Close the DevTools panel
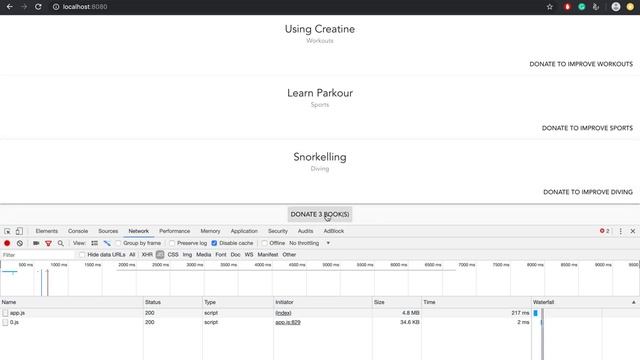This screenshot has height=360, width=640. tap(633, 231)
